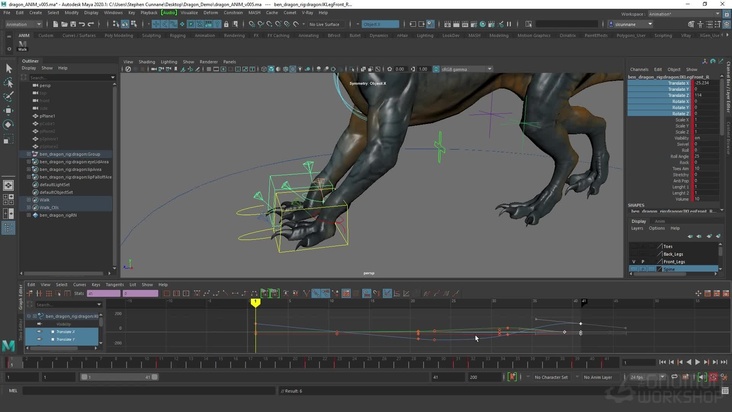732x412 pixels.
Task: Expand the Walk_Ctls node in Outliner
Action: [28, 207]
